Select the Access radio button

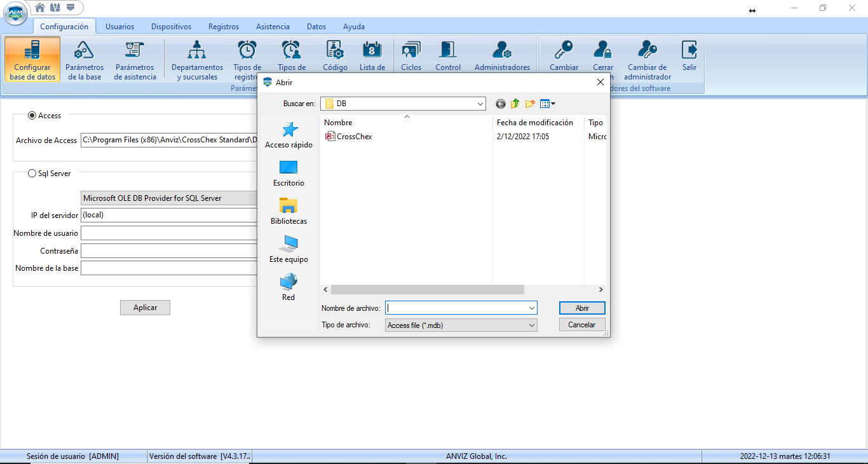click(32, 116)
